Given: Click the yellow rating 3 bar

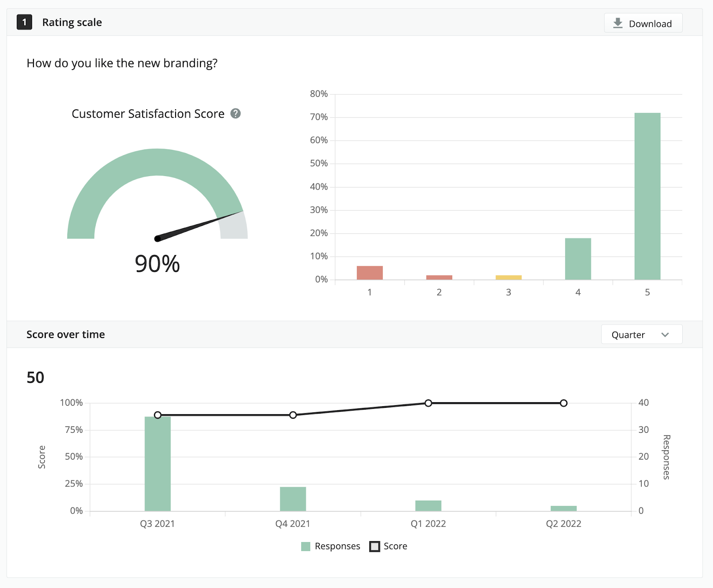Looking at the screenshot, I should [508, 278].
